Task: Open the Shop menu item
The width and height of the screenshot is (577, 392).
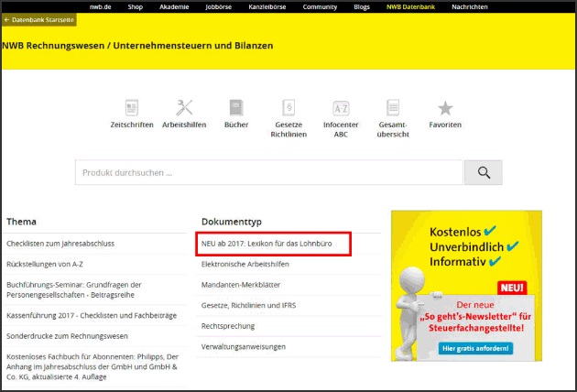Action: coord(135,6)
